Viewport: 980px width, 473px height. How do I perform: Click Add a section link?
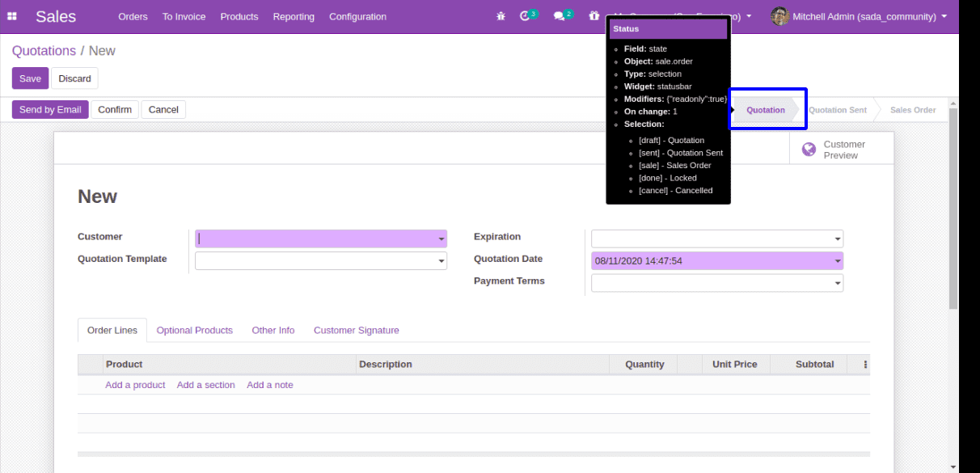(206, 385)
